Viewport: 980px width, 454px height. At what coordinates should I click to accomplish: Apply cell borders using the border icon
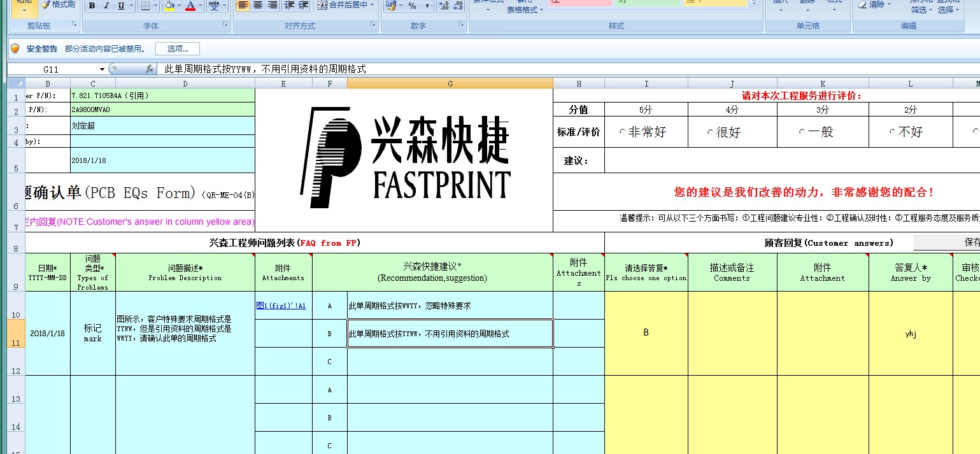click(145, 6)
